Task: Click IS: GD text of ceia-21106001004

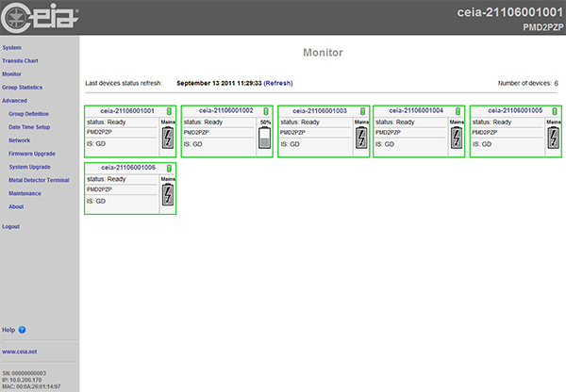Action: click(x=385, y=144)
